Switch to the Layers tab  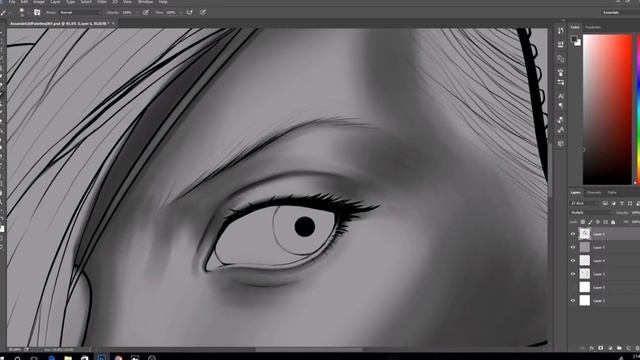[576, 192]
